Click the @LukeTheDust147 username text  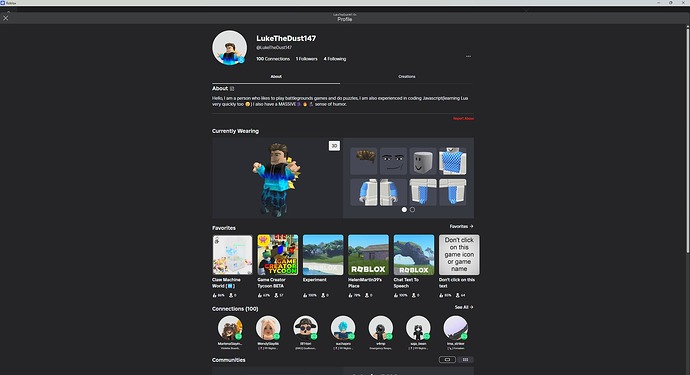click(274, 48)
